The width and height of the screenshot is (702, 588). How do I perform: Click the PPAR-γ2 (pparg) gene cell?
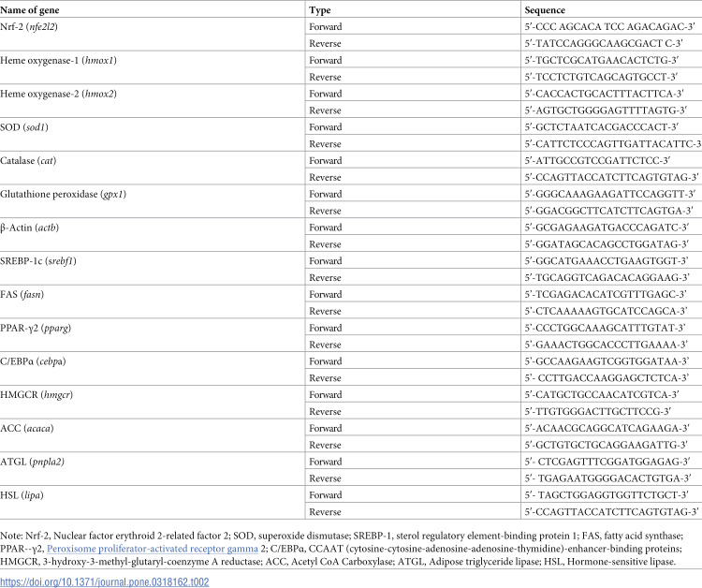coord(153,335)
